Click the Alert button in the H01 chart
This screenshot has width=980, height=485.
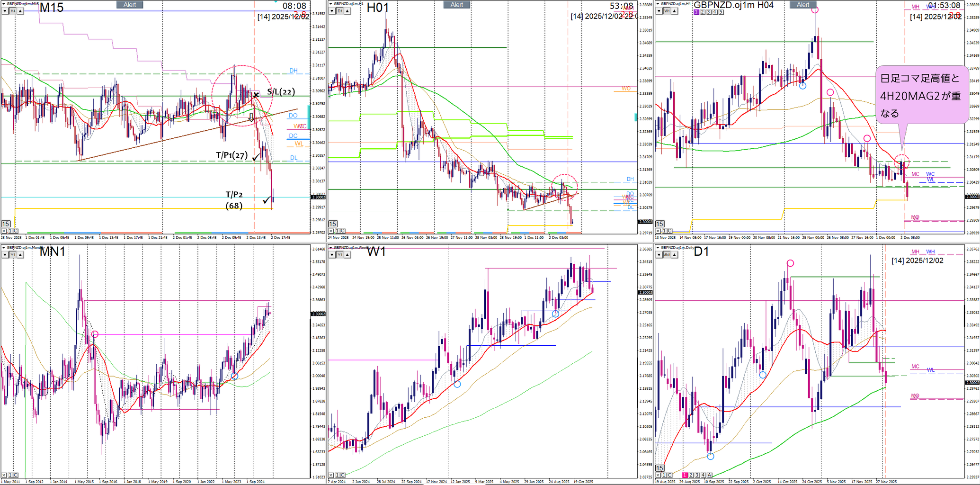pyautogui.click(x=457, y=5)
